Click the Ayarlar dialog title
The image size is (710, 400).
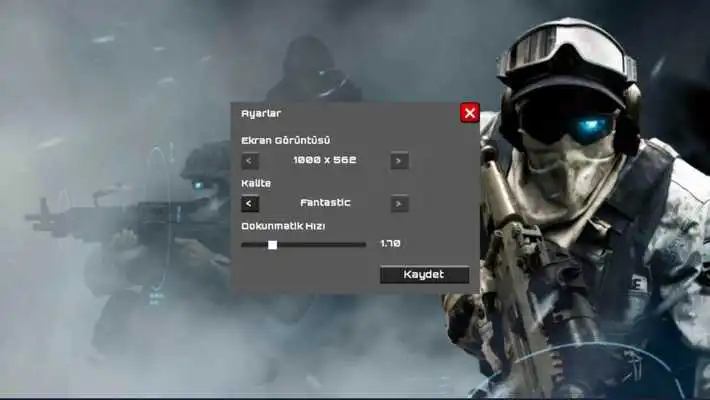(261, 114)
